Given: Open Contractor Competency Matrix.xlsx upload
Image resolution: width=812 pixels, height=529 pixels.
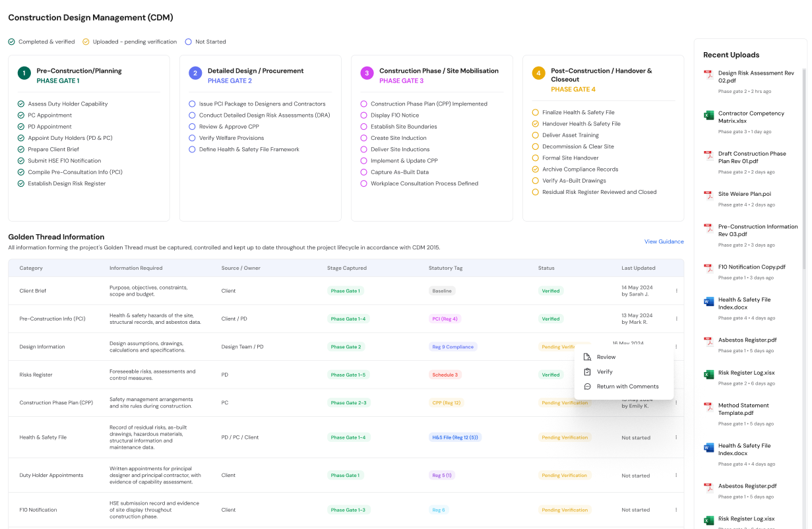Looking at the screenshot, I should (751, 117).
